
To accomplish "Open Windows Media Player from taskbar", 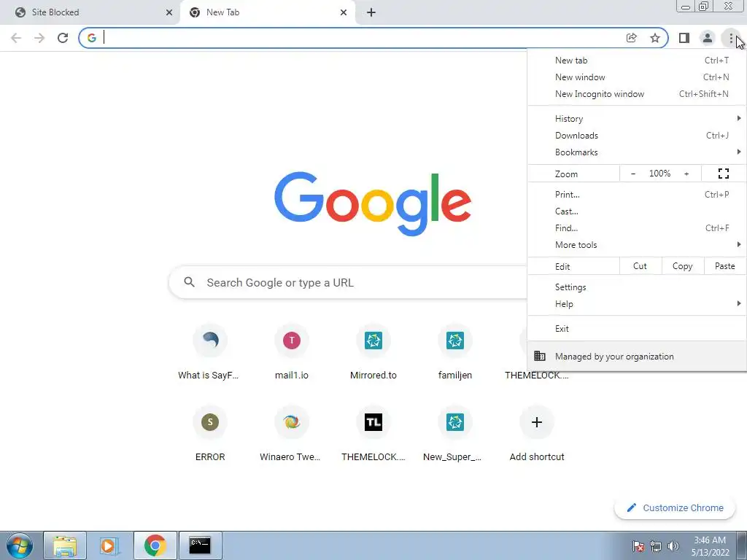I will [x=109, y=545].
